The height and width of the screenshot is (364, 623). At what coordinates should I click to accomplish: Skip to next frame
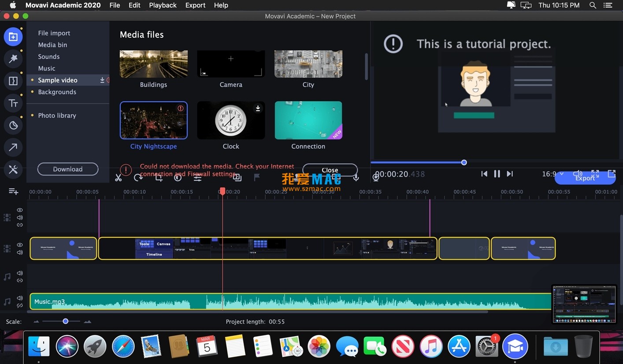[x=510, y=174]
